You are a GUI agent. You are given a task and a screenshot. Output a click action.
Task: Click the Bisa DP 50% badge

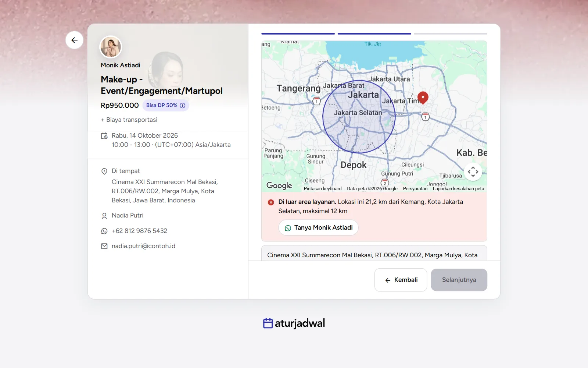166,105
